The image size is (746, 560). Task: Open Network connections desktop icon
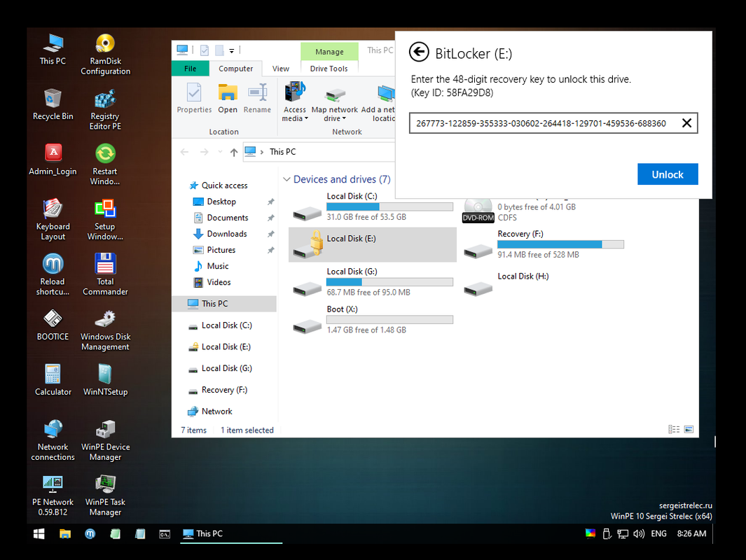point(53,440)
